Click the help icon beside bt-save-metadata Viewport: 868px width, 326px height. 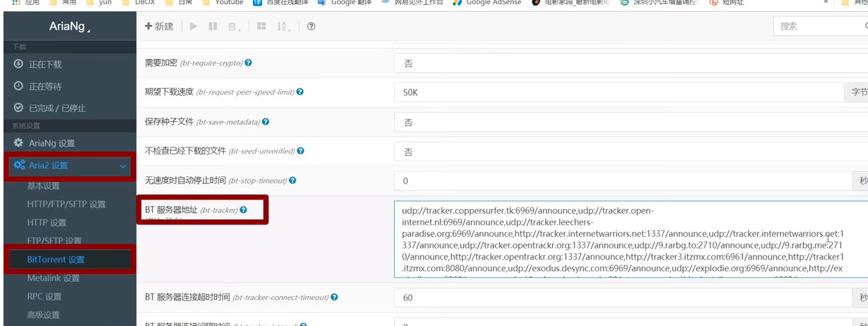click(265, 122)
